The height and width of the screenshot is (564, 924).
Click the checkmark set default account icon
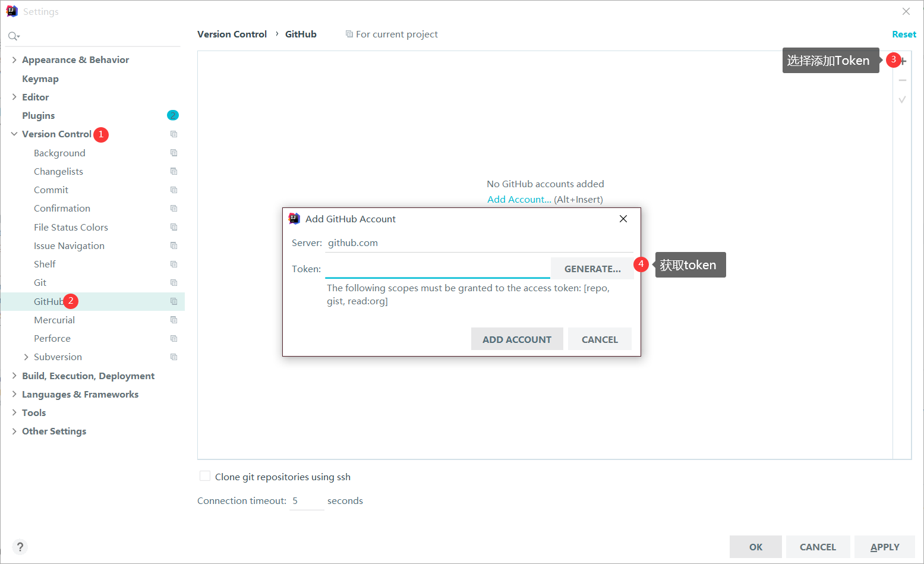click(902, 99)
